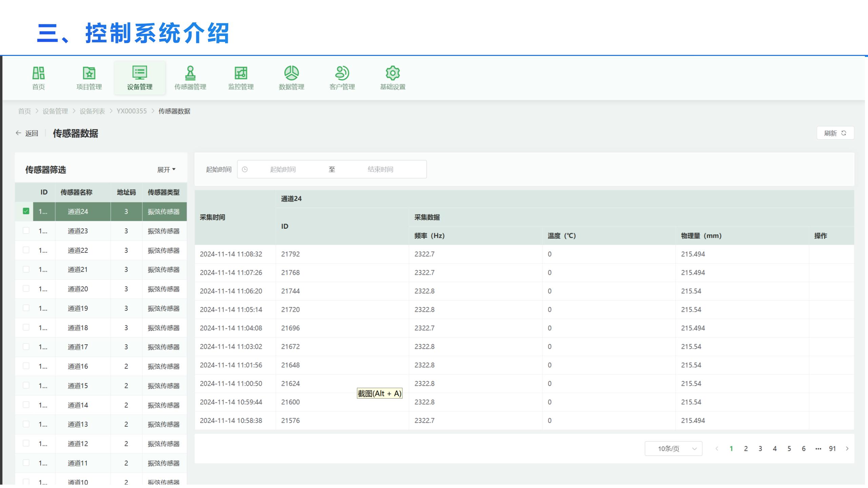868x488 pixels.
Task: Click the 通道24 振弦传感器 type cell
Action: [164, 211]
